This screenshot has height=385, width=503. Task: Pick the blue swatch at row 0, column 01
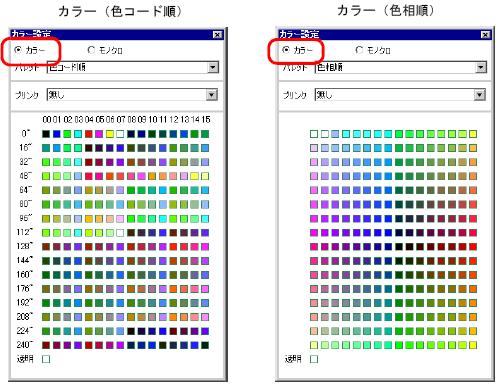[x=57, y=134]
